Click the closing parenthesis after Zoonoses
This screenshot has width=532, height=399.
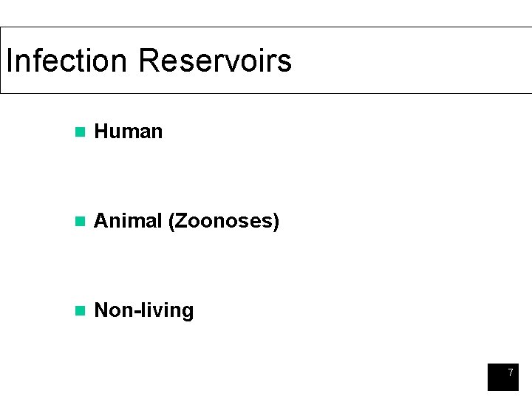[x=276, y=222]
